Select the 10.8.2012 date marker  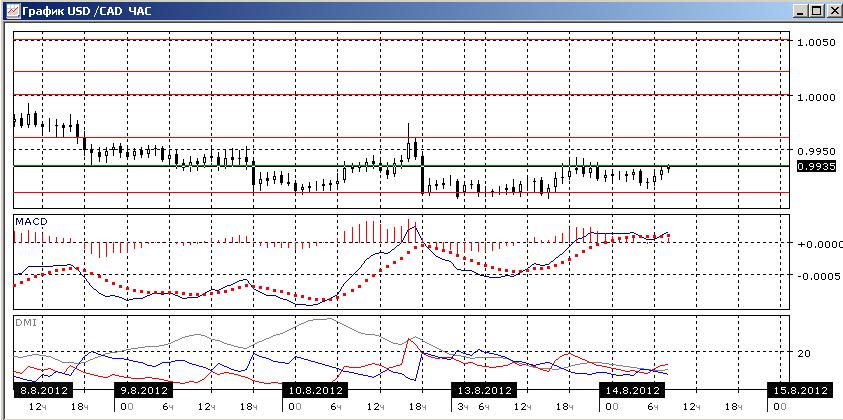click(316, 390)
